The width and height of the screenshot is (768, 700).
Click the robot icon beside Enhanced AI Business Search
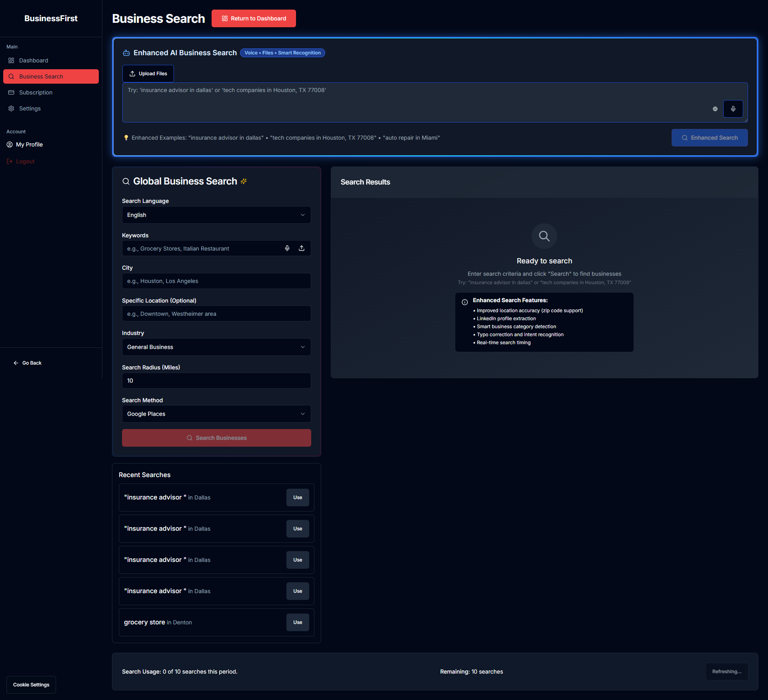click(x=126, y=53)
